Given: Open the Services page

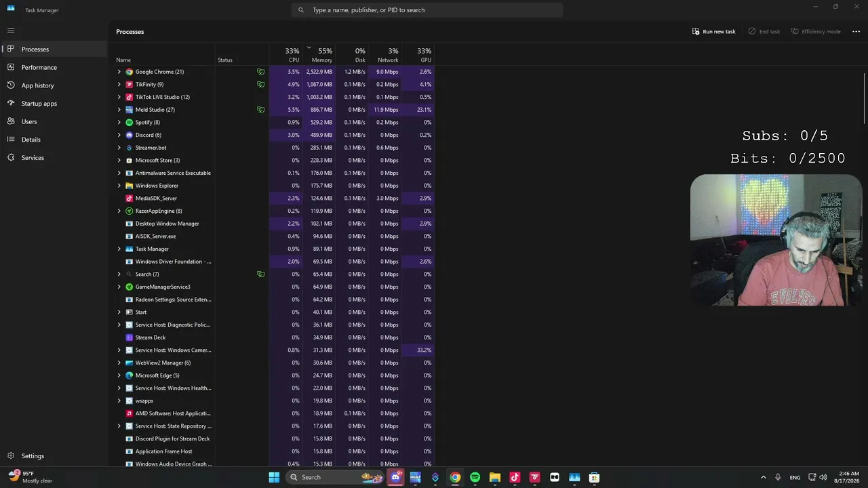Looking at the screenshot, I should click(54, 158).
